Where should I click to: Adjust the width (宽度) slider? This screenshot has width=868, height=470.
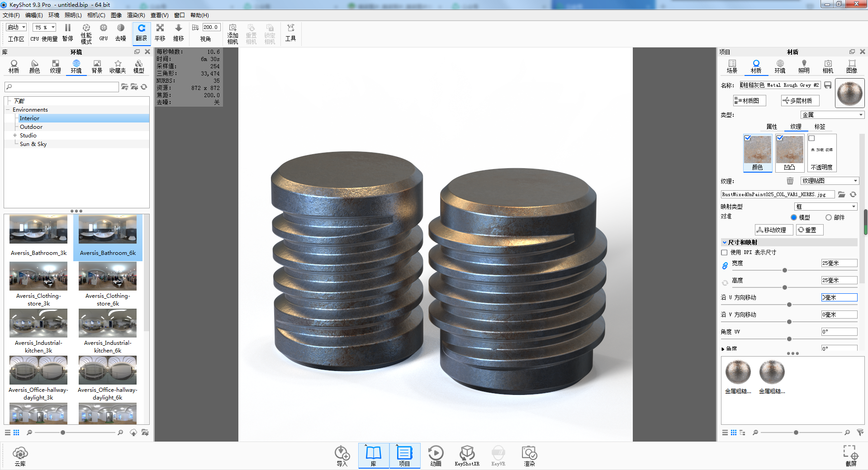click(785, 270)
